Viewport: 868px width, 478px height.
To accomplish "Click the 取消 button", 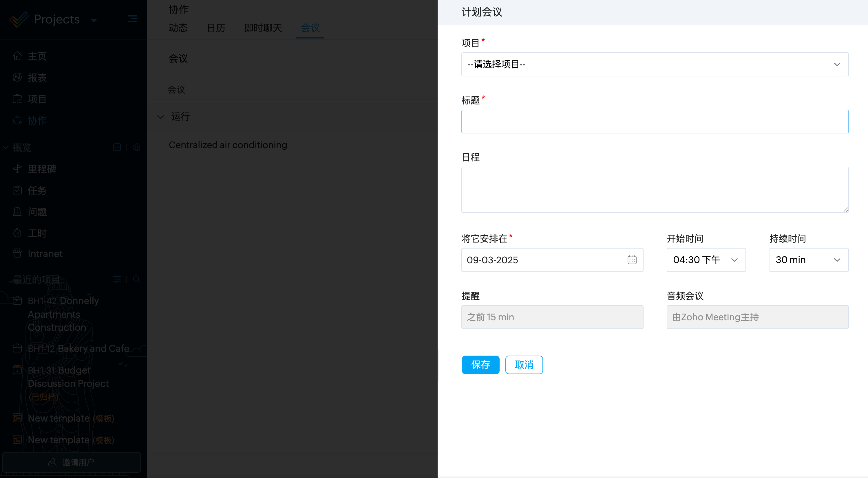I will point(524,365).
